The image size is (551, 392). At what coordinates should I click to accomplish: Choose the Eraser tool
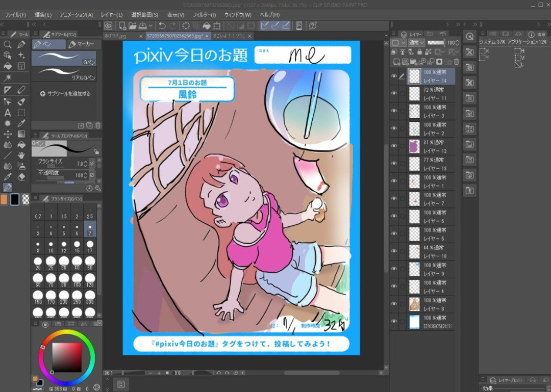[x=21, y=177]
